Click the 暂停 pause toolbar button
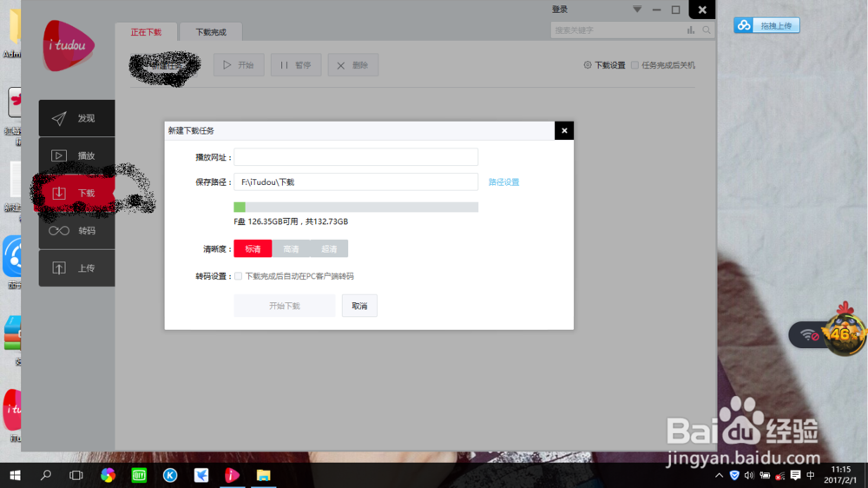The image size is (868, 488). pyautogui.click(x=296, y=65)
